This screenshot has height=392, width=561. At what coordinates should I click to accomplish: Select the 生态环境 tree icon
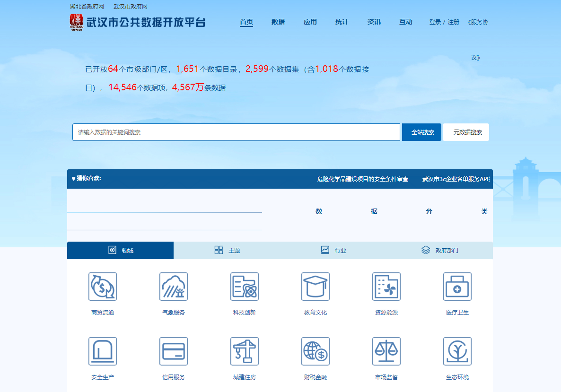[x=457, y=351]
